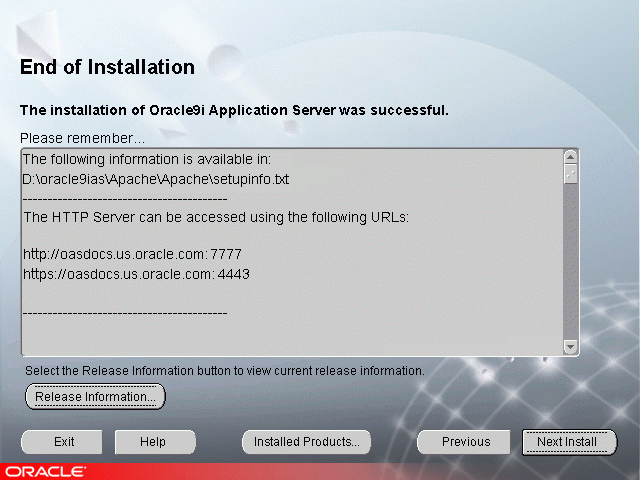640x480 pixels.
Task: Click the http://oasdocs.us.oracle.com:7777 line
Action: click(x=132, y=254)
